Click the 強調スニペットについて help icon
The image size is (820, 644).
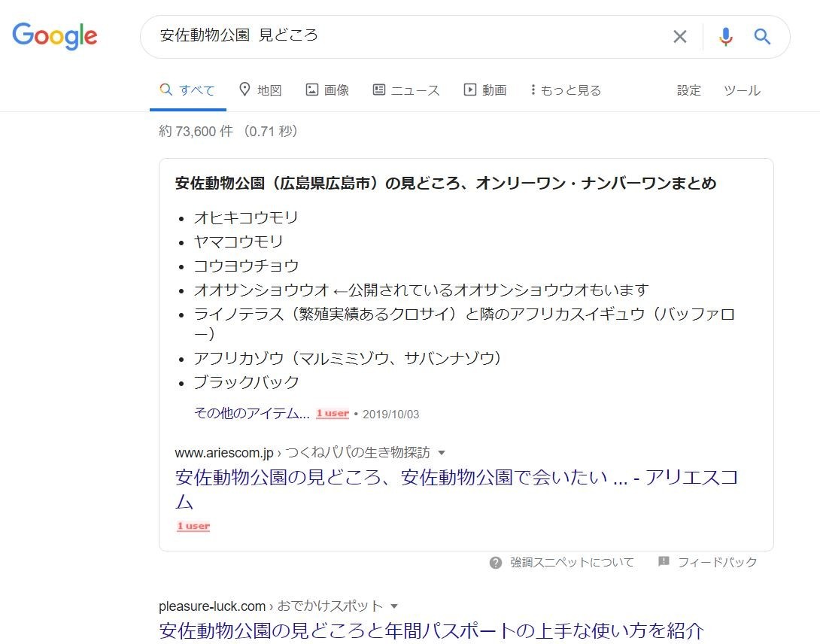point(496,563)
